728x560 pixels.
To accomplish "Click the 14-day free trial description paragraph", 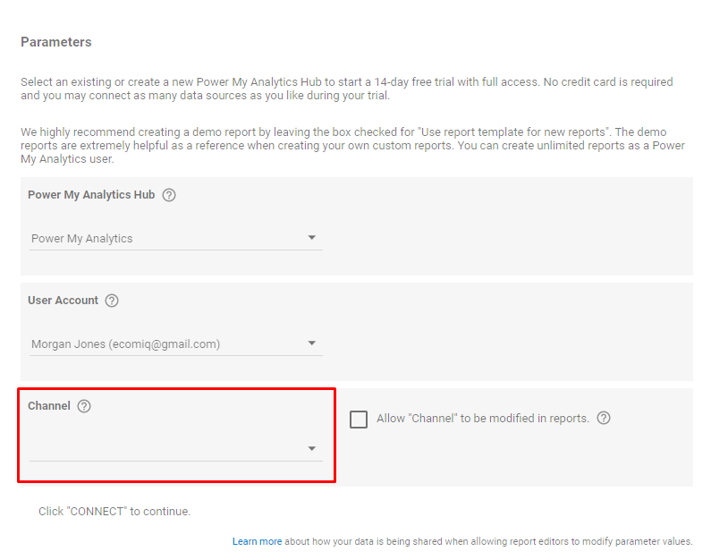I will (347, 89).
